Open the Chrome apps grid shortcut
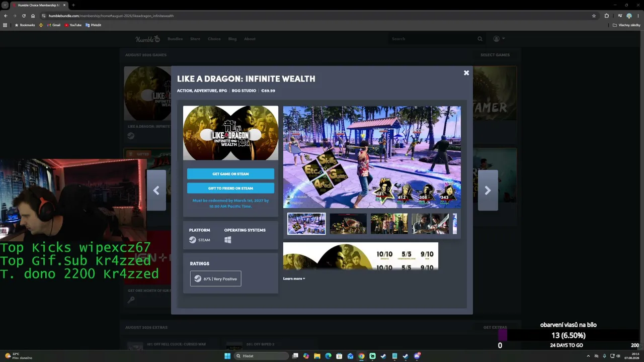Viewport: 644px width, 362px height. click(6, 25)
